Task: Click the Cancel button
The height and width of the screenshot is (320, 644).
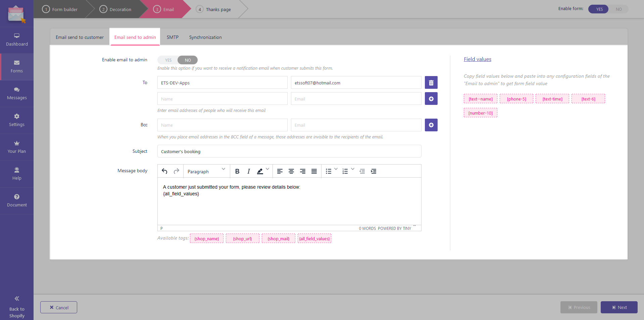Action: point(59,307)
